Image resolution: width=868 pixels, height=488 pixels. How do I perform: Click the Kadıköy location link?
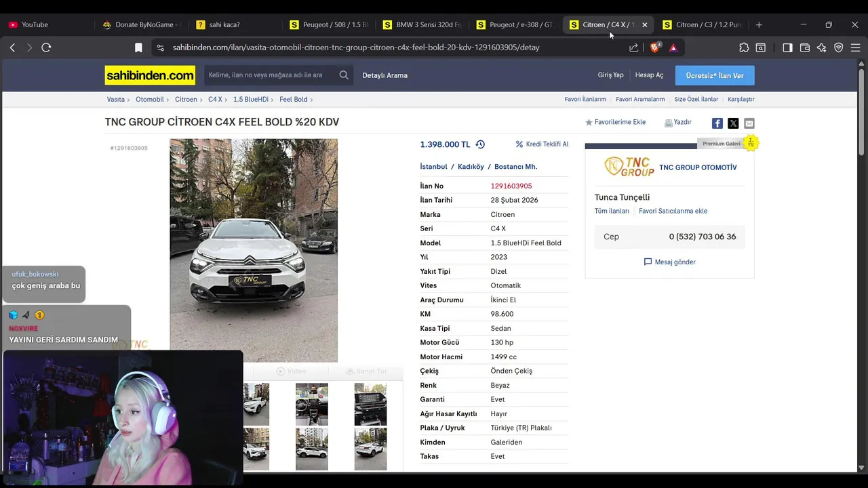coord(471,167)
